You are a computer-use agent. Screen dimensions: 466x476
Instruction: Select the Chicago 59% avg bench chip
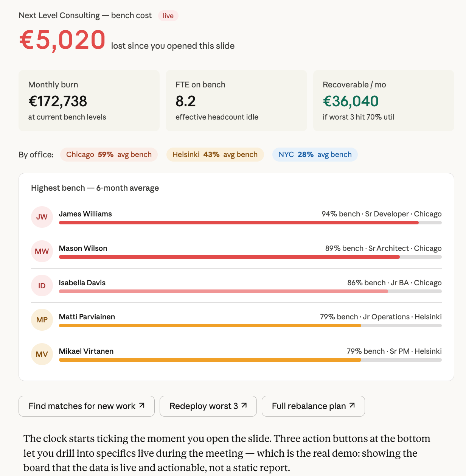[x=109, y=154]
